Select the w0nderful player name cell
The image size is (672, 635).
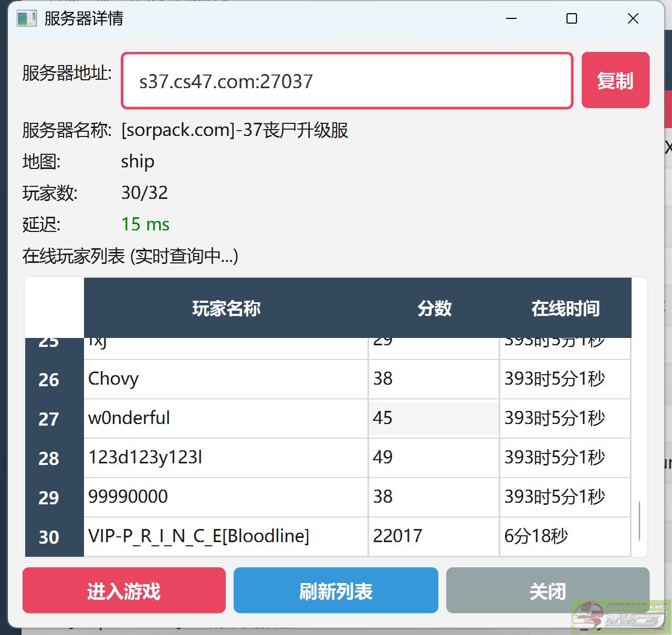coord(226,418)
